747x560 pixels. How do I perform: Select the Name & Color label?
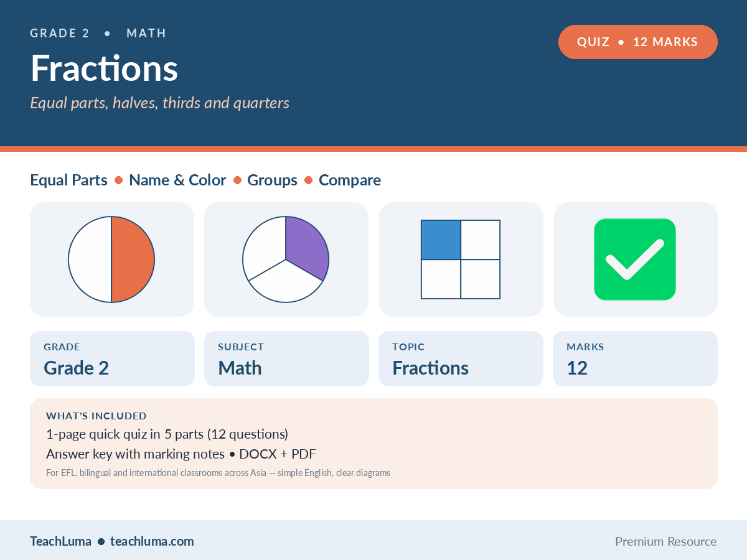pos(177,180)
